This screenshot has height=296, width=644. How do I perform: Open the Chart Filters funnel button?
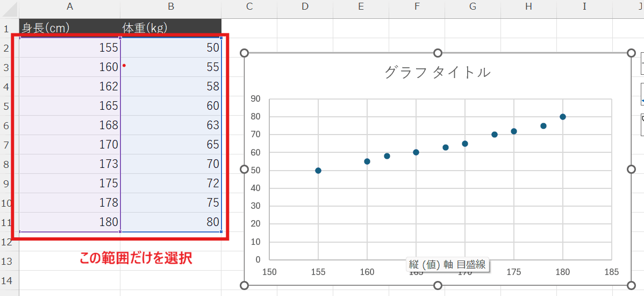tap(642, 124)
